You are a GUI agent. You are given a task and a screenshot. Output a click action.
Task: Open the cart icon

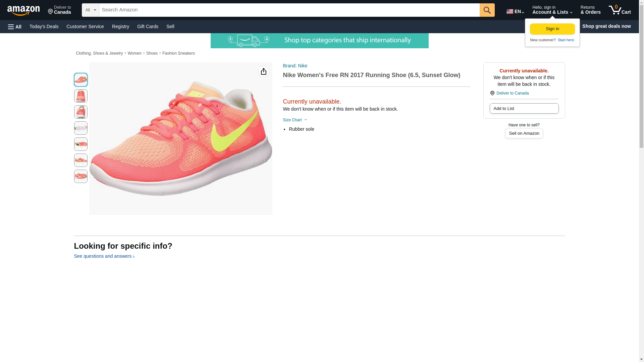(x=620, y=10)
